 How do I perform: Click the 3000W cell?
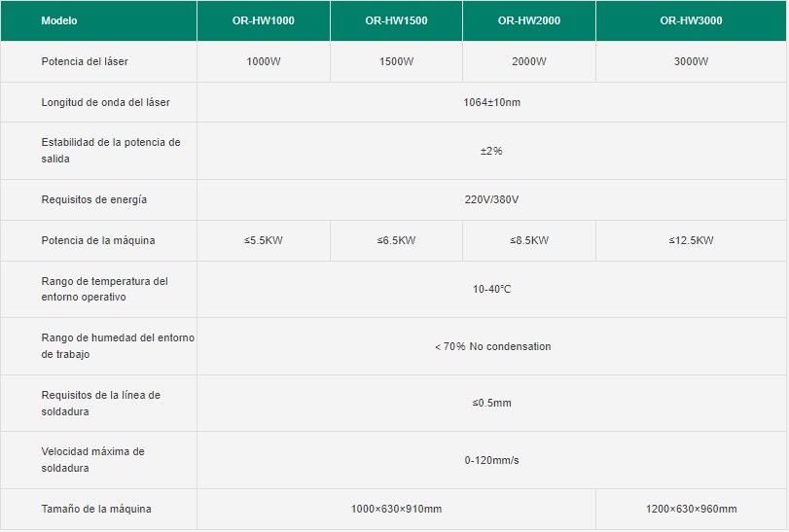pyautogui.click(x=691, y=61)
